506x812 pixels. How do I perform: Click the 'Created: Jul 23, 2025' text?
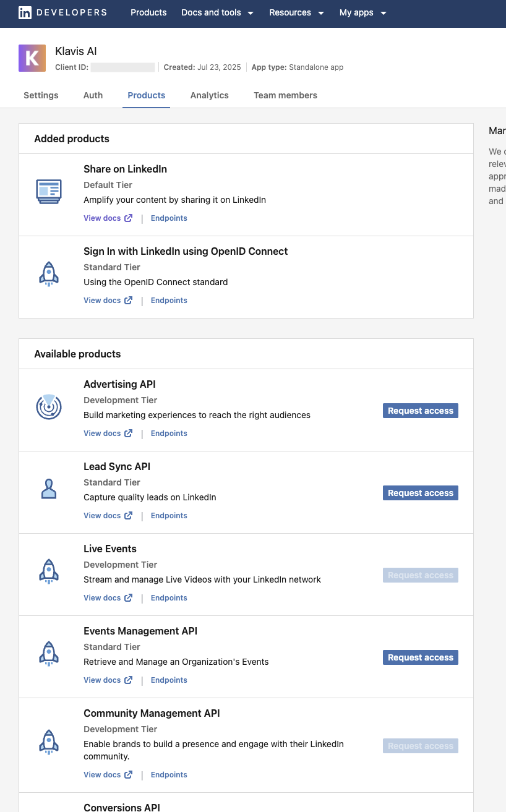202,67
